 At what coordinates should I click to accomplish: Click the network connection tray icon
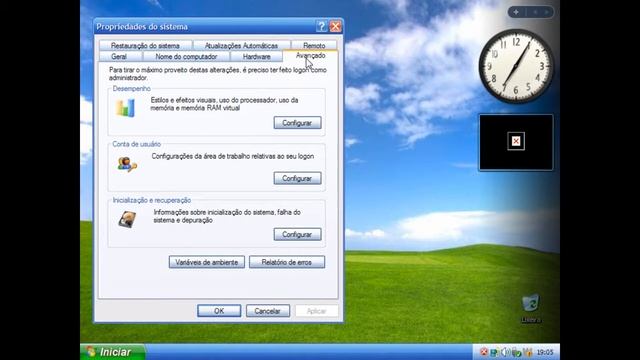[x=494, y=352]
